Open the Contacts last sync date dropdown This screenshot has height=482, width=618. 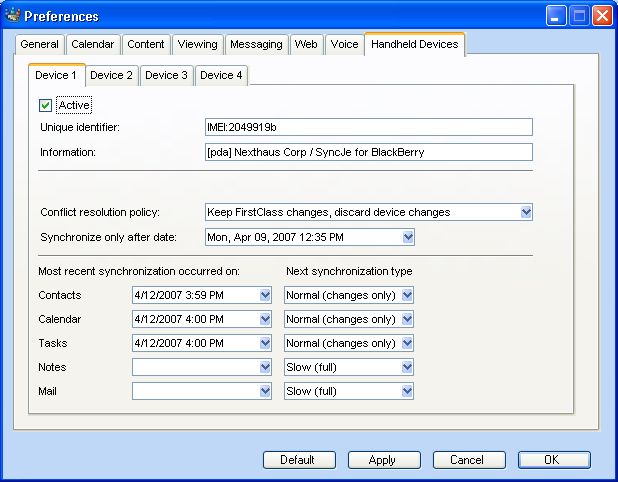(265, 295)
